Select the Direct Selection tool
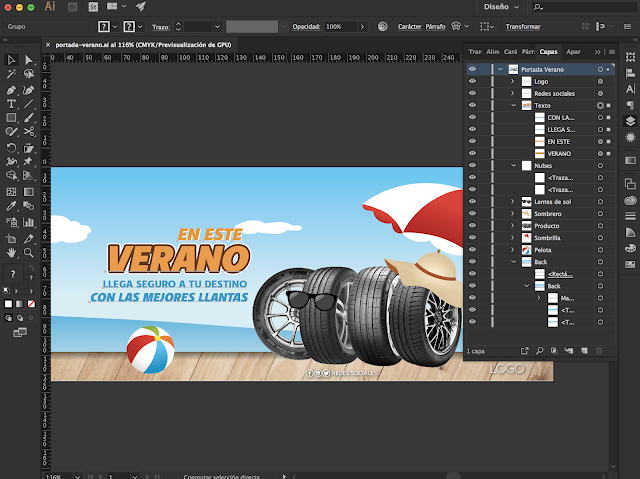 click(x=28, y=60)
